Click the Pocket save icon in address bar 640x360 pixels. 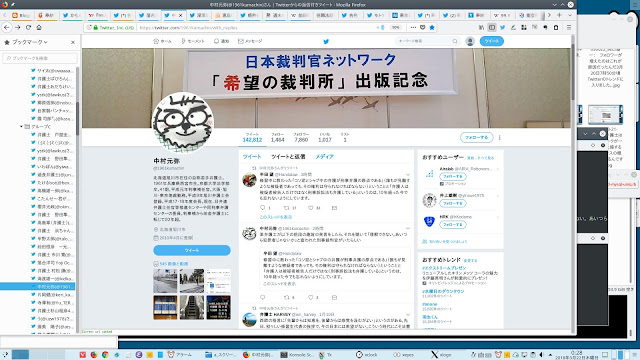click(422, 27)
